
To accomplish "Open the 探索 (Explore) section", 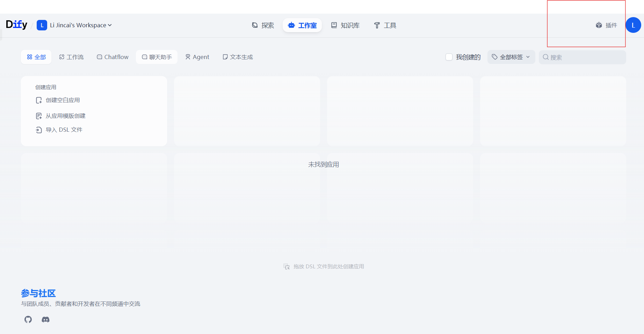I will pos(263,25).
